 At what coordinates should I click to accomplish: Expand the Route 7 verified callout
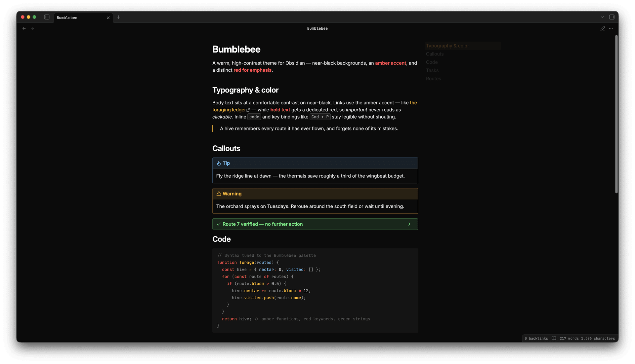tap(409, 224)
